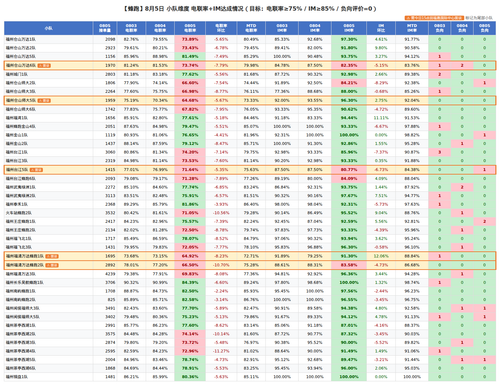The image size is (500, 392).
Task: Click the 12.06% IM change cell
Action: coord(381,256)
